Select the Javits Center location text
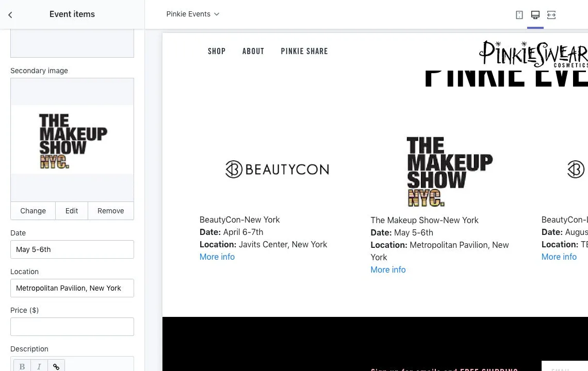Screen dimensions: 588x371 click(x=283, y=244)
